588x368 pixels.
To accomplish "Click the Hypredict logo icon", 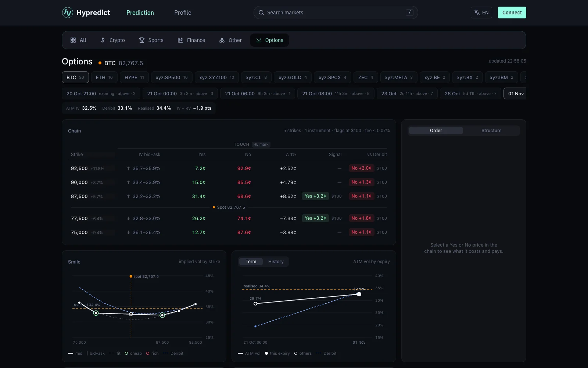I will tap(68, 13).
